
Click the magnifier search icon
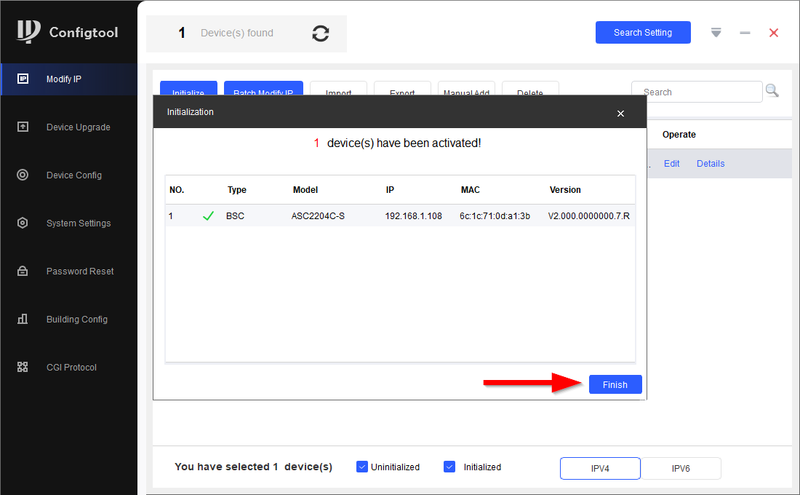(772, 91)
